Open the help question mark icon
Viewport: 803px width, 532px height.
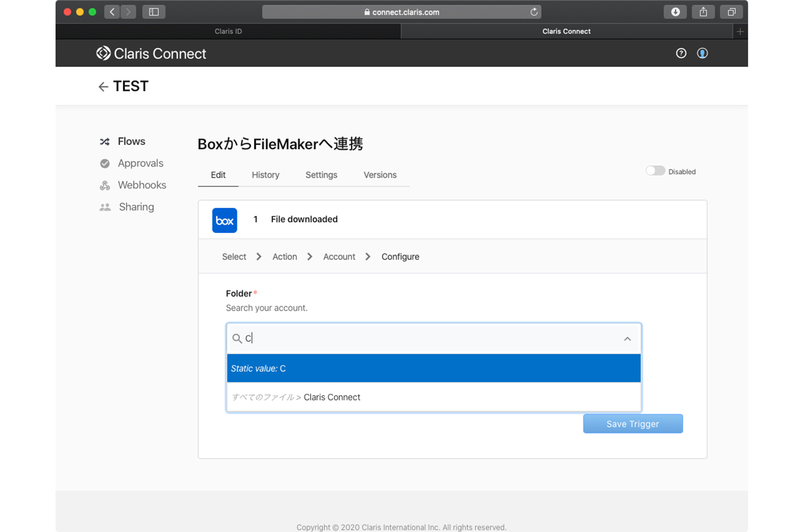tap(681, 53)
